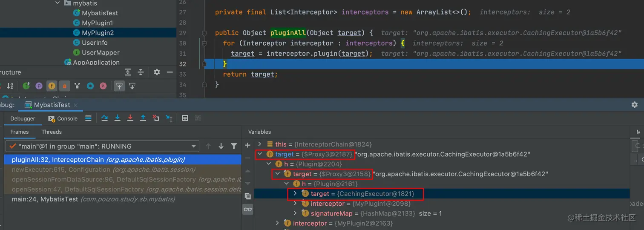Select the Threads tab
Image resolution: width=644 pixels, height=230 pixels.
click(52, 132)
